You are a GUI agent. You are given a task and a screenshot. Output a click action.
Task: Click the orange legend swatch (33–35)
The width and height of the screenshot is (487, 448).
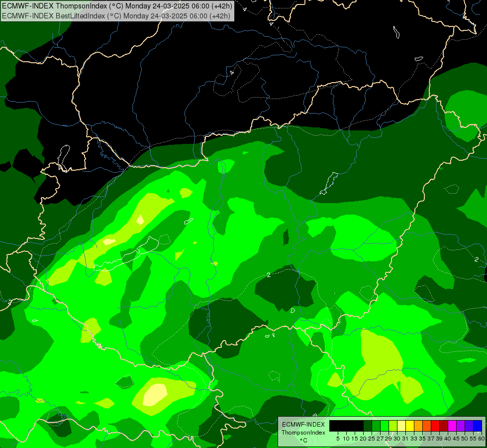pos(418,426)
